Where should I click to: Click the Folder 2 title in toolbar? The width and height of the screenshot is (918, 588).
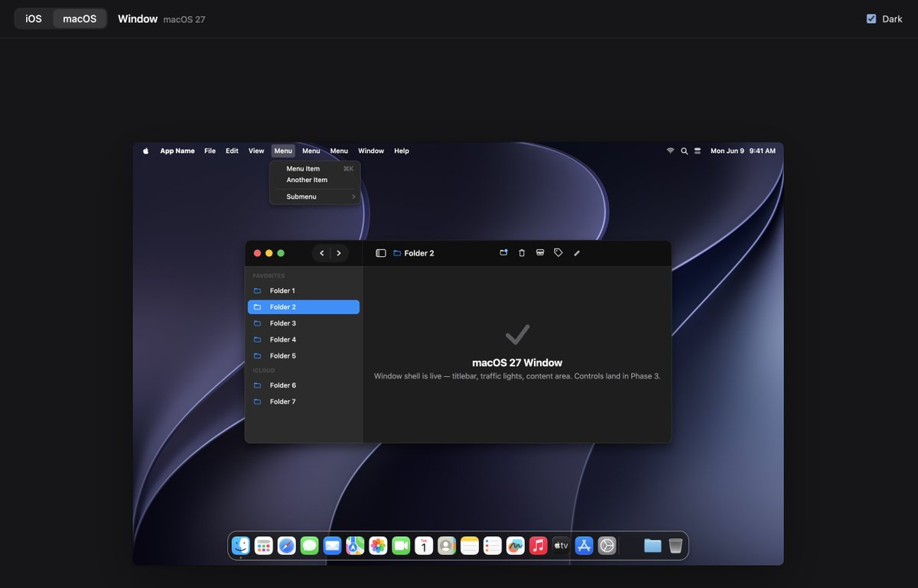pyautogui.click(x=418, y=253)
